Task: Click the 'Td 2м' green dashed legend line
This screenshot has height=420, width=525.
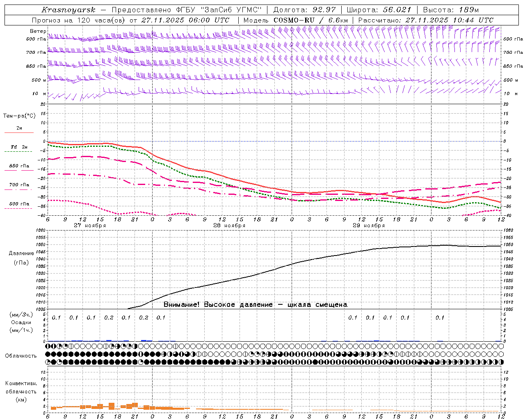Action: point(18,152)
